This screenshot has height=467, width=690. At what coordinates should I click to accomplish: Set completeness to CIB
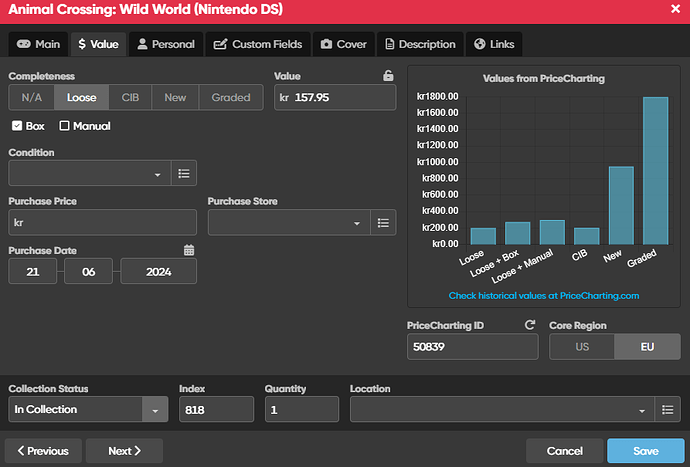point(130,97)
